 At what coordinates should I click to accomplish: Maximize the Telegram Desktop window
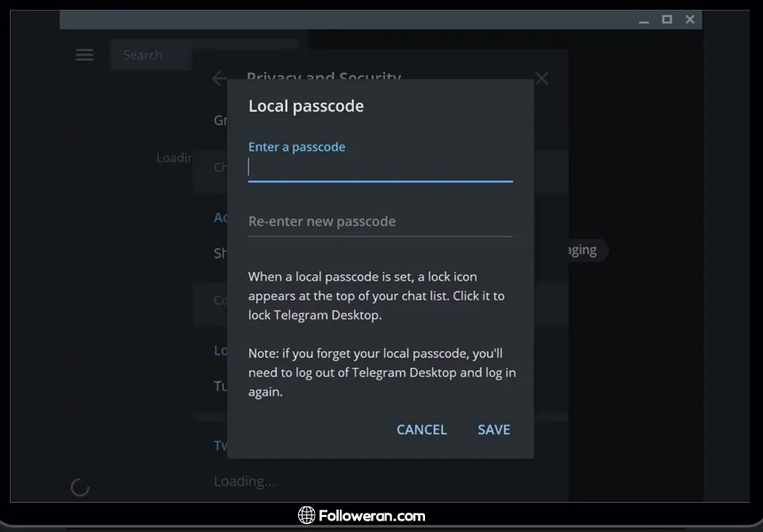pos(666,20)
